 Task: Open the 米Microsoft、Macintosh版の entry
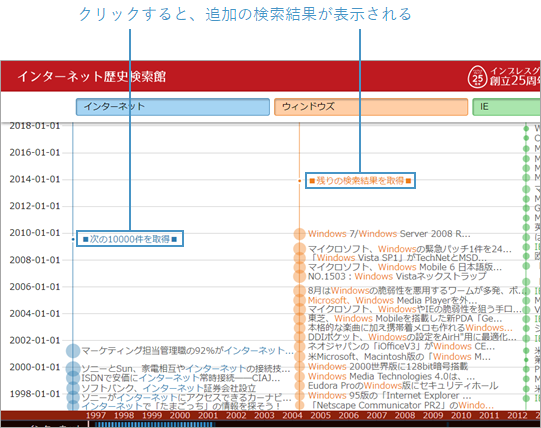[x=399, y=357]
